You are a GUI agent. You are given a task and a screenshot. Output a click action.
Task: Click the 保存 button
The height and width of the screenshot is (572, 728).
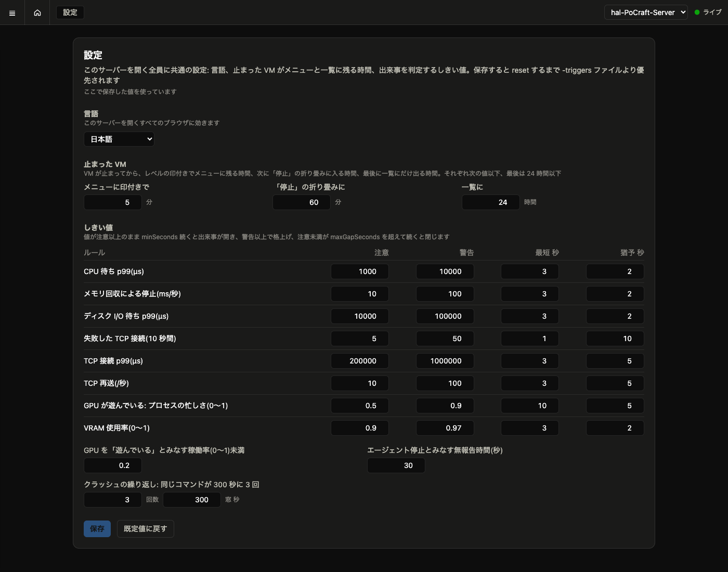click(97, 529)
